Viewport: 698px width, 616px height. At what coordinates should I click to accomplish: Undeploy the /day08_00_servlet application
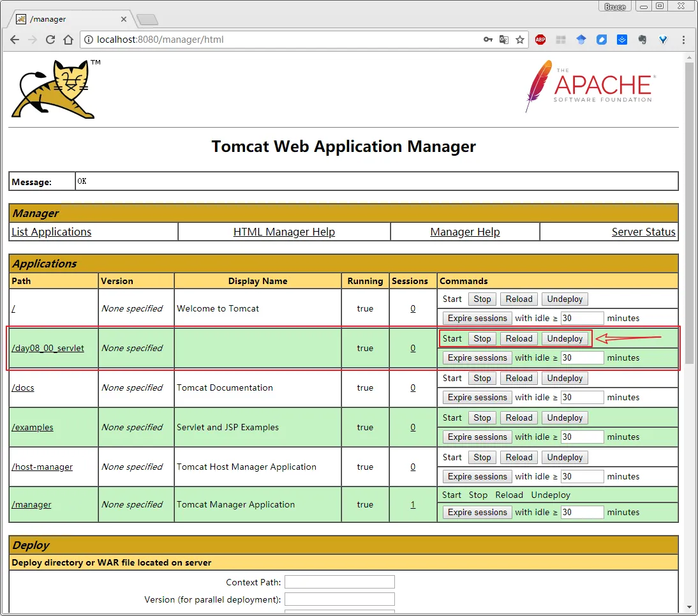click(x=565, y=339)
